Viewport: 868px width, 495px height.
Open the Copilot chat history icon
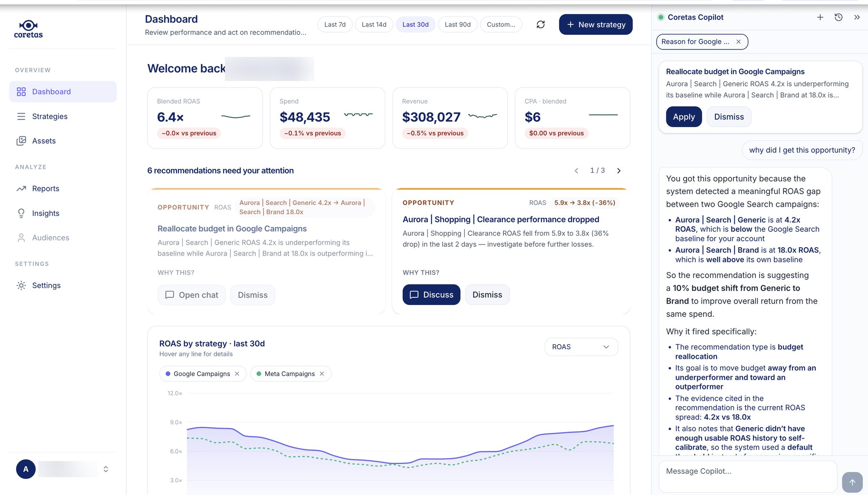(838, 17)
